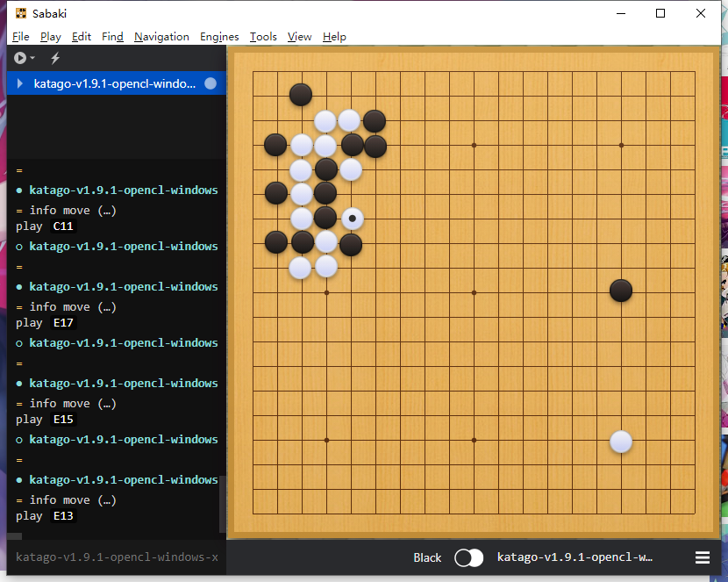Focus the GTP command input field

pyautogui.click(x=114, y=557)
